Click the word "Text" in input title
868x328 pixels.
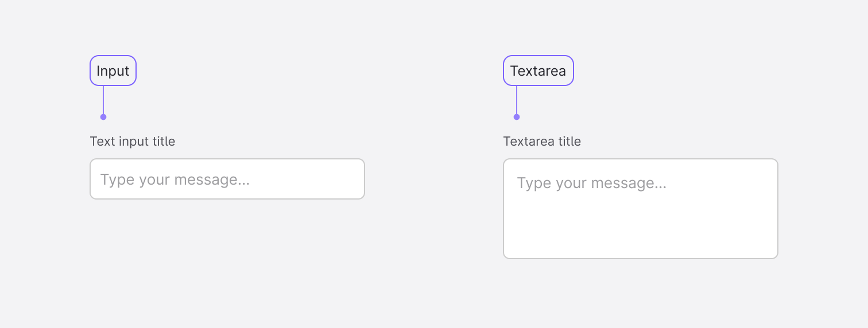pyautogui.click(x=102, y=141)
